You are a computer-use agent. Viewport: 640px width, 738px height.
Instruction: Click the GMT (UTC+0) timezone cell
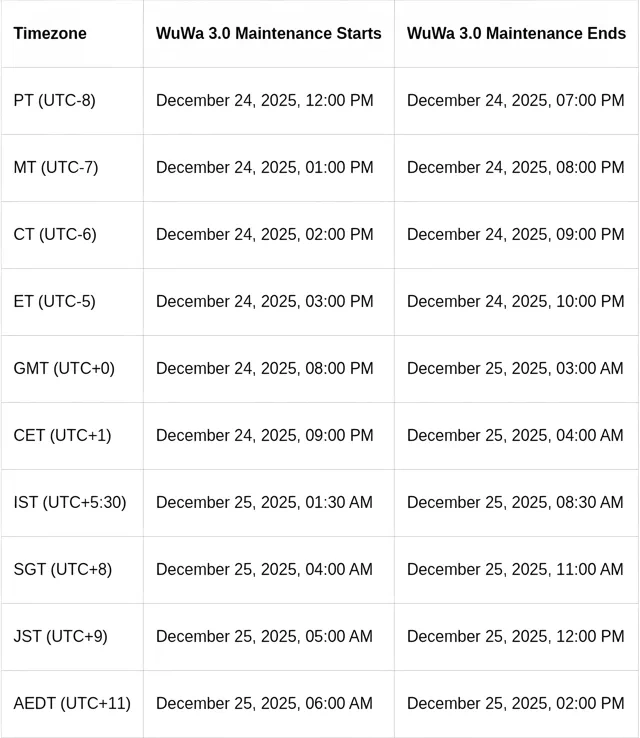tap(64, 369)
